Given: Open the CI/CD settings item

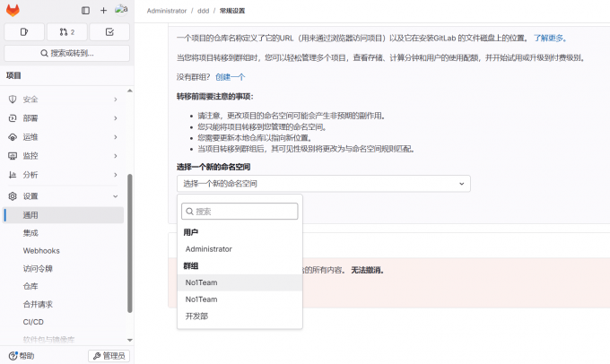Looking at the screenshot, I should click(x=64, y=322).
